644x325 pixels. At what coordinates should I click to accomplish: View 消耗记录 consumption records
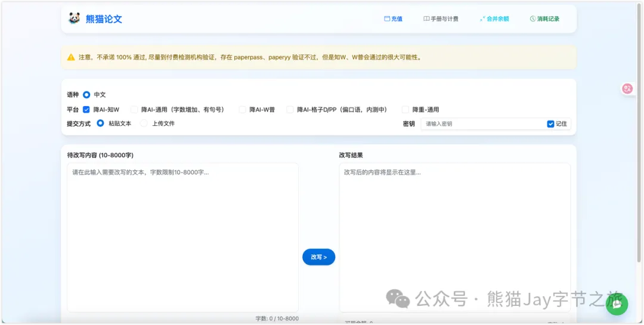544,19
